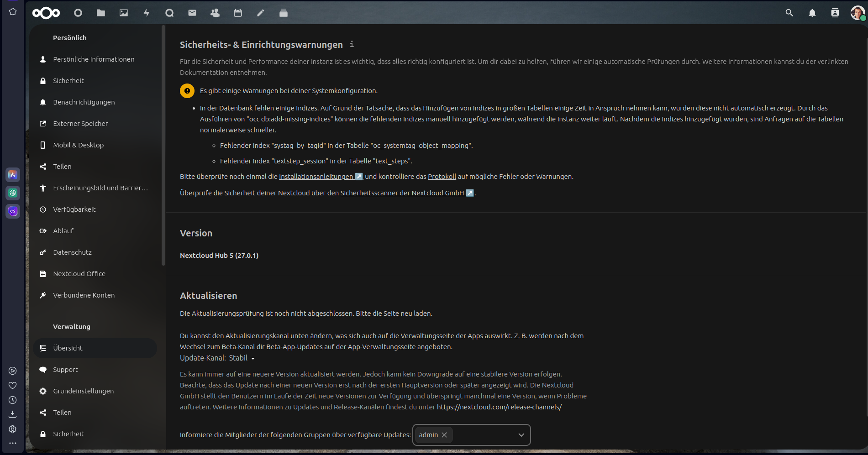The height and width of the screenshot is (455, 868).
Task: Open Teilen under Verwaltung
Action: click(95, 413)
